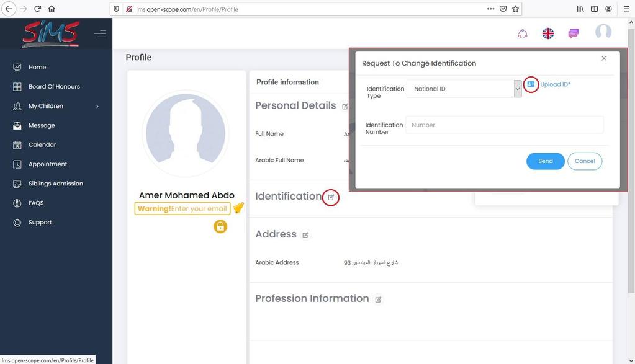The width and height of the screenshot is (635, 364).
Task: Focus the Identification Number field
Action: point(505,125)
